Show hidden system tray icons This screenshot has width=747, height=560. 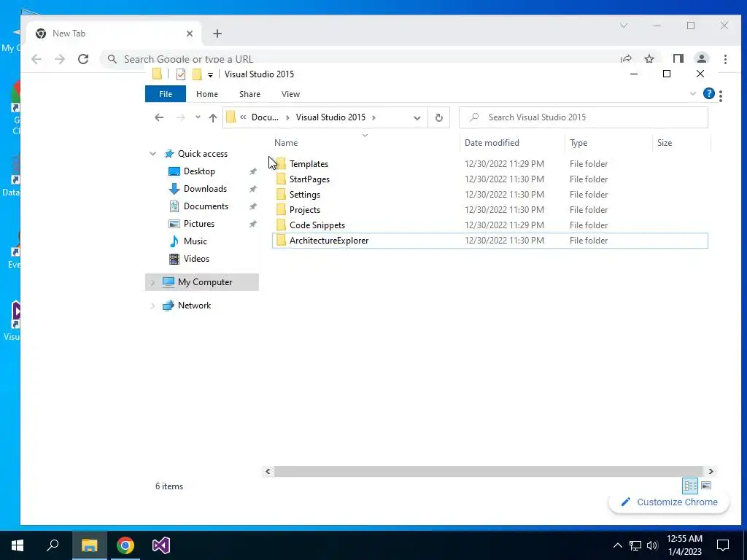point(617,545)
